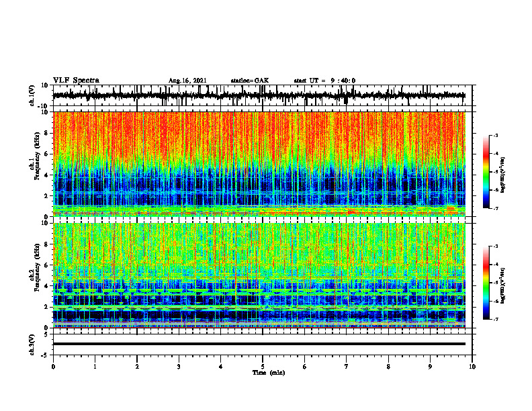Click the '4' tick on the Time axis

[x=221, y=367]
